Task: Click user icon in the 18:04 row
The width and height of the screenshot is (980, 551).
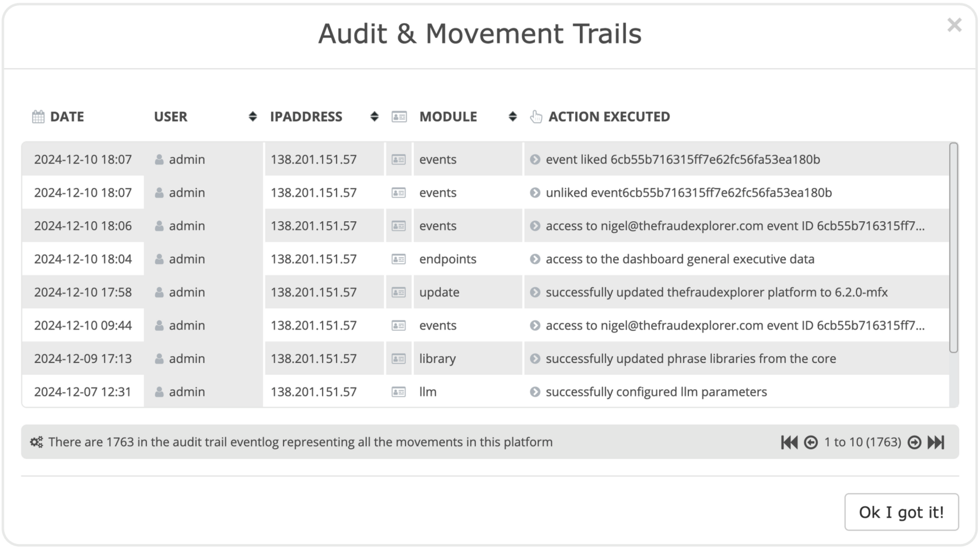Action: (159, 259)
